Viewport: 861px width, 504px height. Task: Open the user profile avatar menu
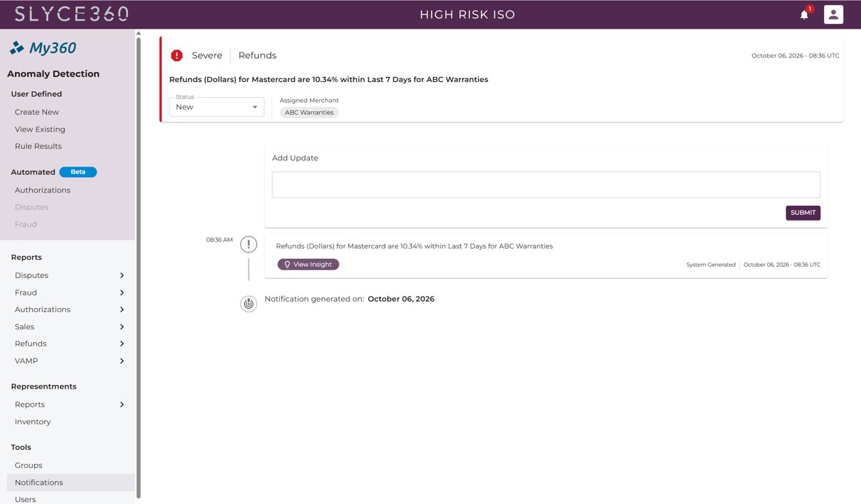833,14
